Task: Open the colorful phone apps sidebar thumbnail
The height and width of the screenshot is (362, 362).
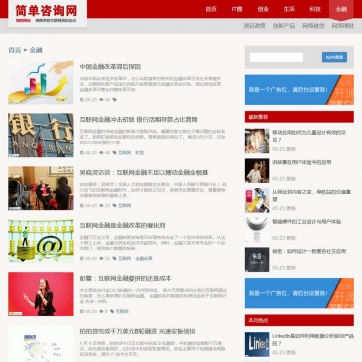Action: [257, 200]
